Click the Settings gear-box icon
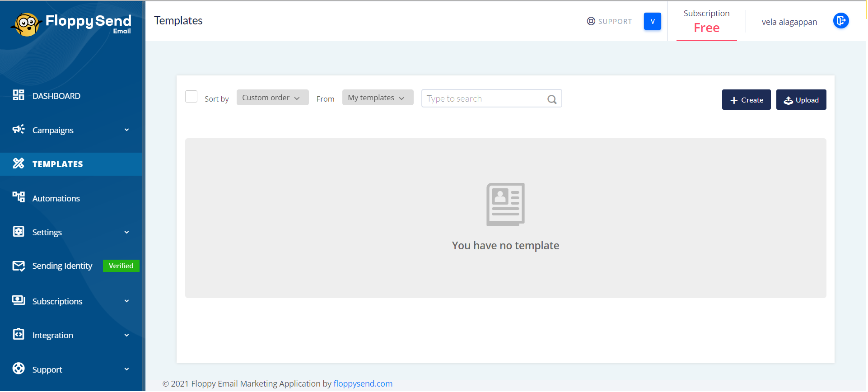868x392 pixels. click(x=19, y=231)
